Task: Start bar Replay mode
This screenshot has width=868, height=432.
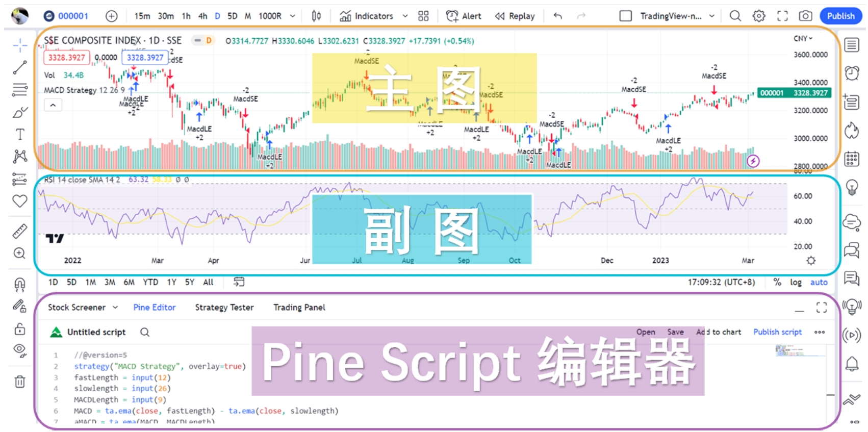Action: pos(515,16)
